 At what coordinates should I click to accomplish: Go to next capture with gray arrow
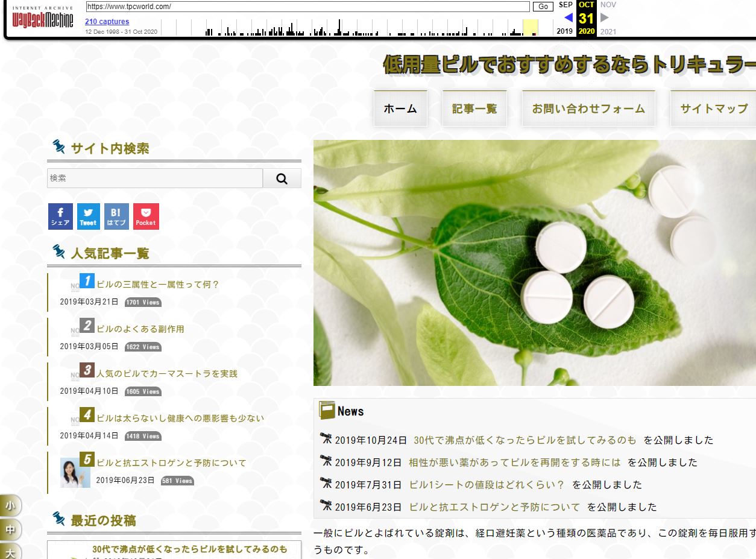tap(605, 17)
